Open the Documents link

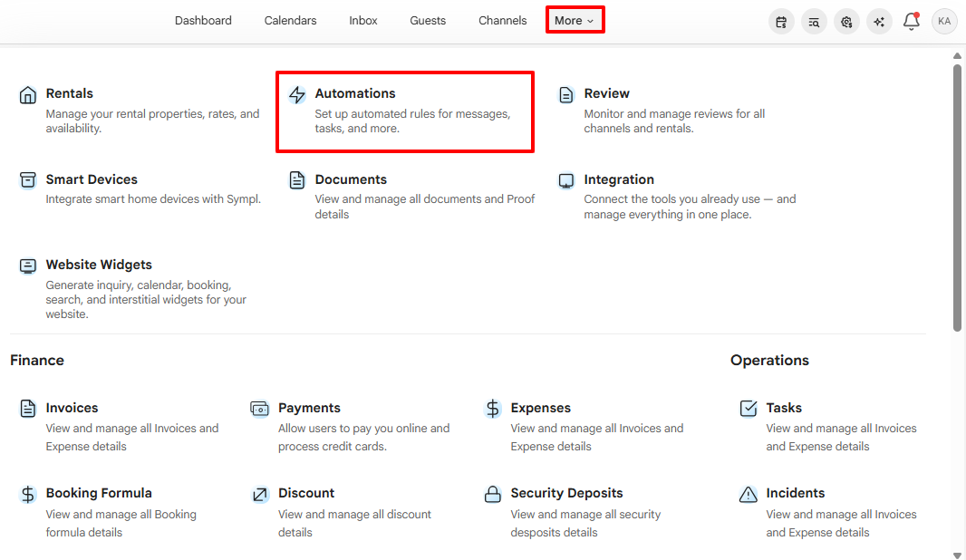351,179
